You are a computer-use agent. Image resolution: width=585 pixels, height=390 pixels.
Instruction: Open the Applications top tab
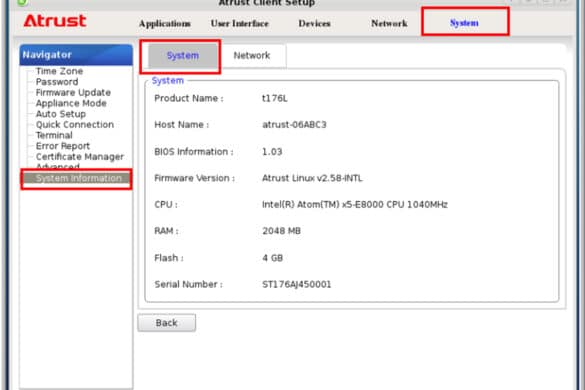165,24
